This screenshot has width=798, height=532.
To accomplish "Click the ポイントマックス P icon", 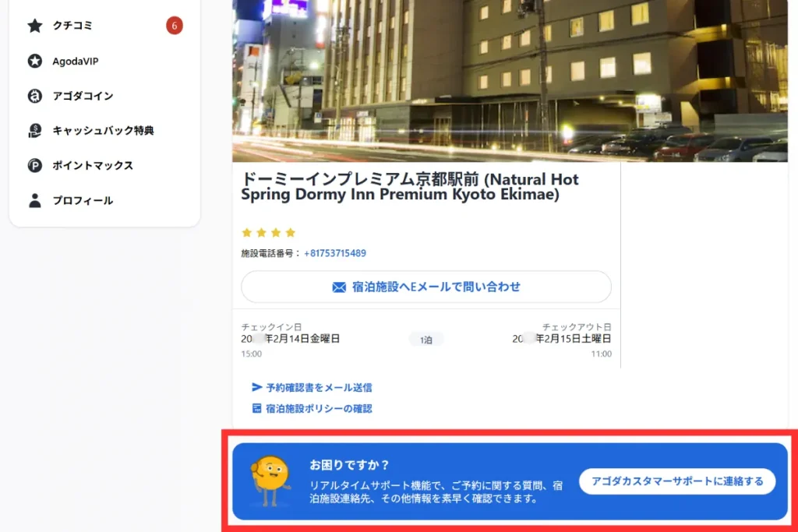I will pyautogui.click(x=34, y=165).
